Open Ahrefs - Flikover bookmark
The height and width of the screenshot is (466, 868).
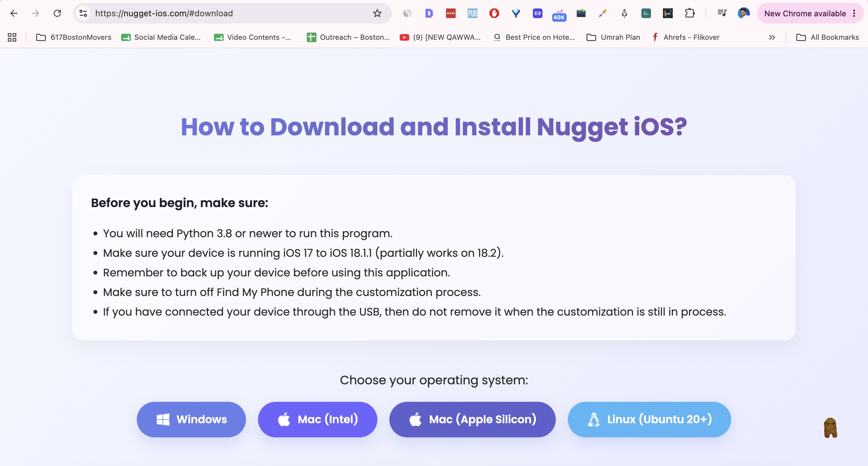[x=685, y=37]
